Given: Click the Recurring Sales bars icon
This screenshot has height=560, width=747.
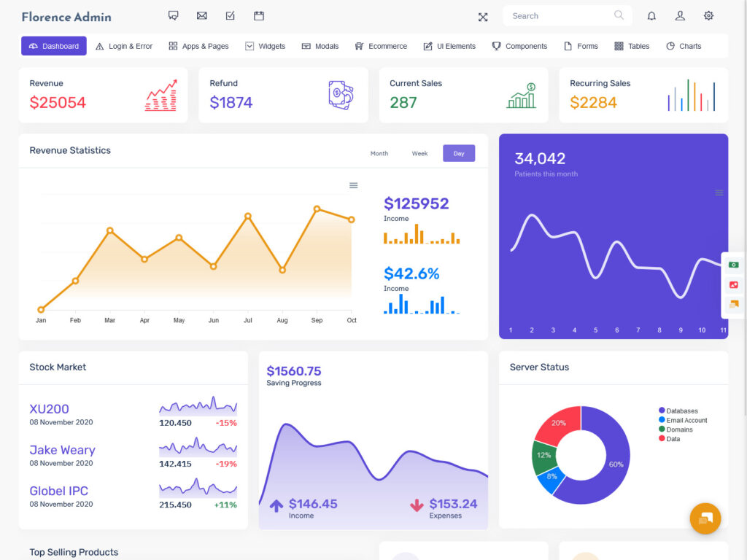Looking at the screenshot, I should pos(692,96).
